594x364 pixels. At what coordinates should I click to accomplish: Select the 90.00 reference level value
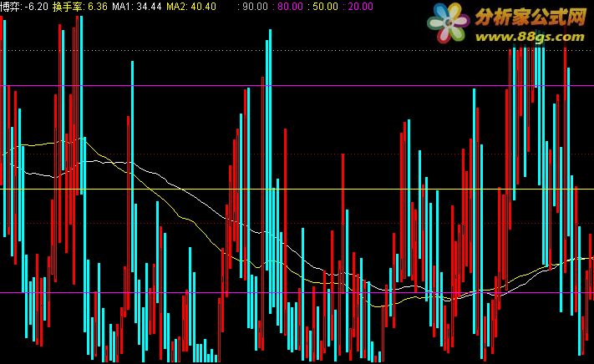pyautogui.click(x=255, y=7)
